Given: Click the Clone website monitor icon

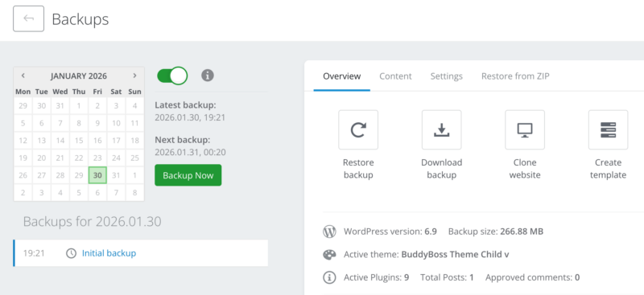Looking at the screenshot, I should pyautogui.click(x=525, y=129).
